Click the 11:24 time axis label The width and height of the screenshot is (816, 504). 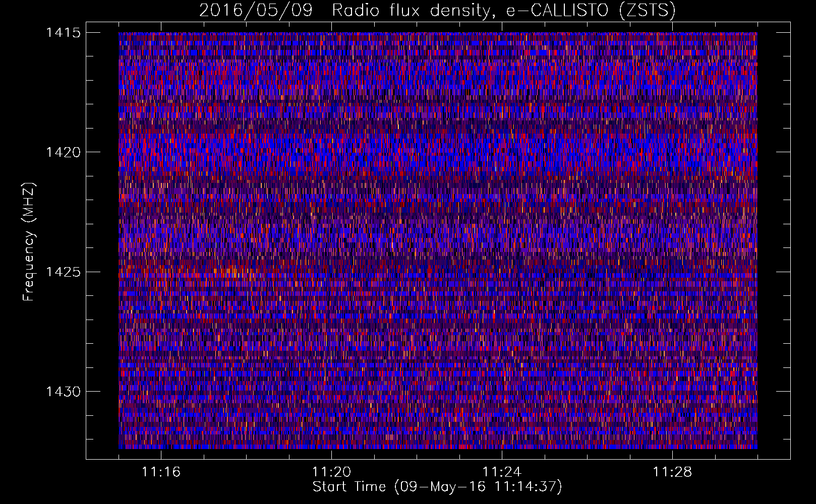[x=502, y=472]
